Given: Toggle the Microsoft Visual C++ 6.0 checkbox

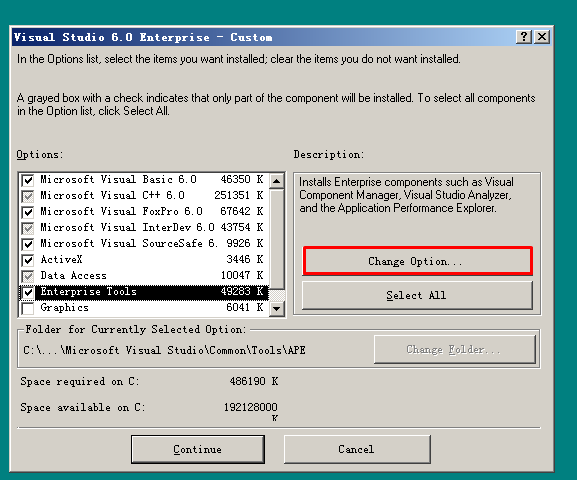Looking at the screenshot, I should click(x=28, y=196).
